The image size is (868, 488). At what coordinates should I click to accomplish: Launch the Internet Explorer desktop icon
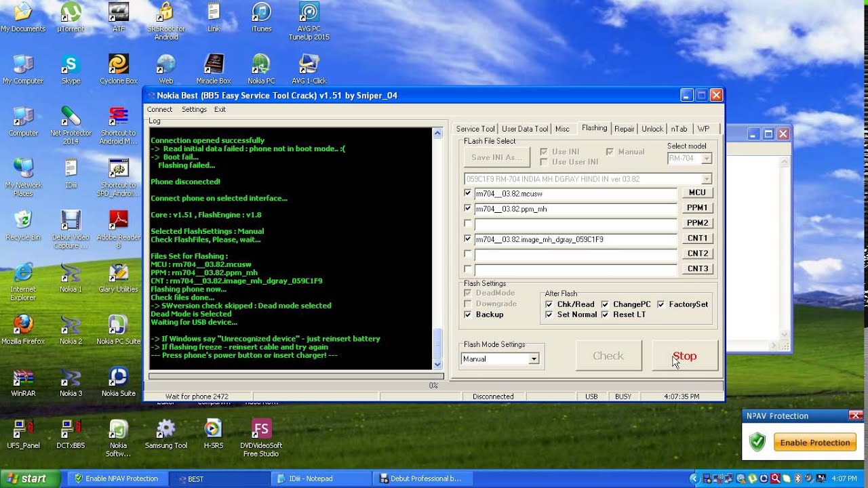click(23, 281)
